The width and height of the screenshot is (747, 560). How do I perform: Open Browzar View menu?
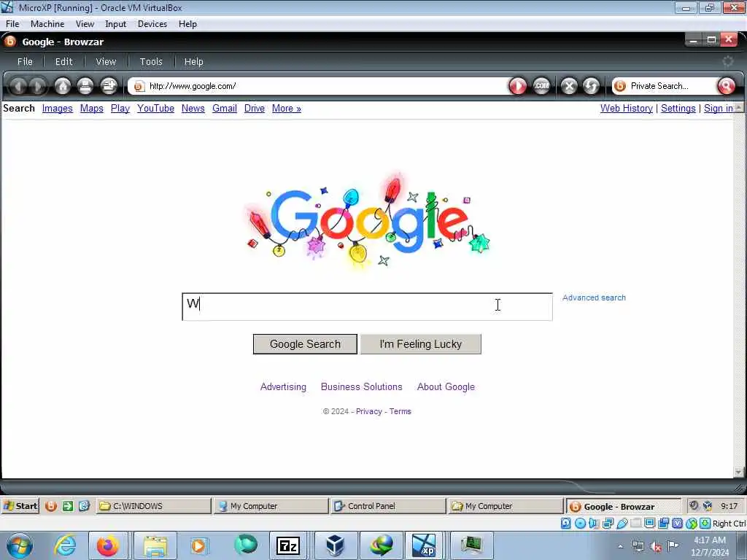106,61
